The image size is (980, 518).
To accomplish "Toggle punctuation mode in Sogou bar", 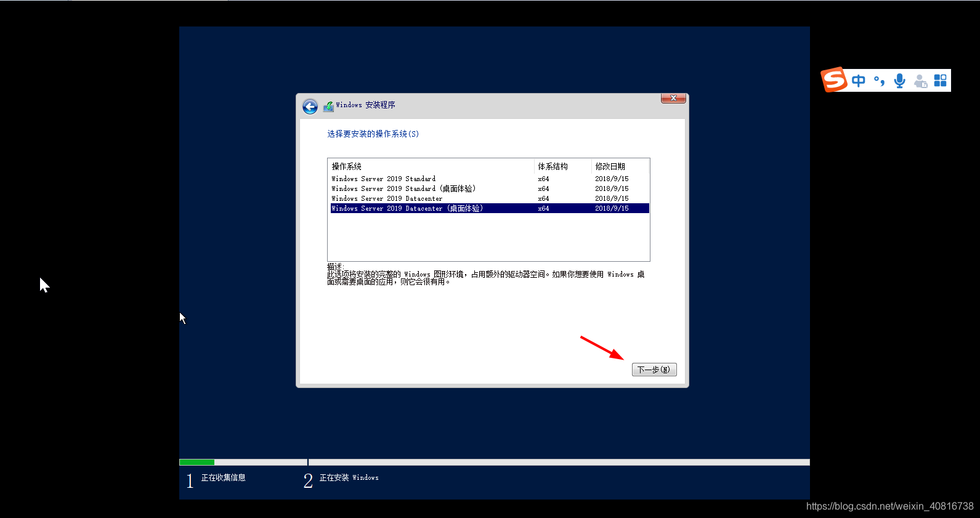I will (880, 81).
